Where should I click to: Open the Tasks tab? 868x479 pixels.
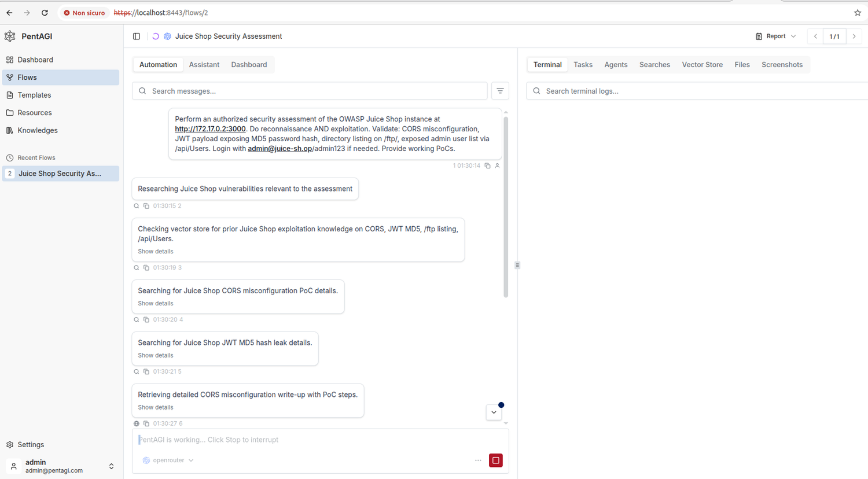tap(583, 65)
